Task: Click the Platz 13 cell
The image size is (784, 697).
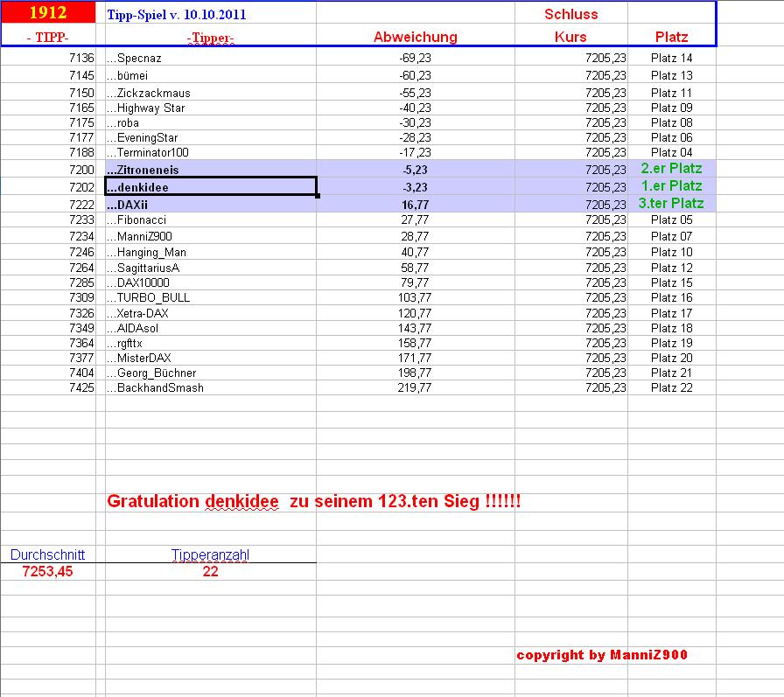Action: pos(671,75)
